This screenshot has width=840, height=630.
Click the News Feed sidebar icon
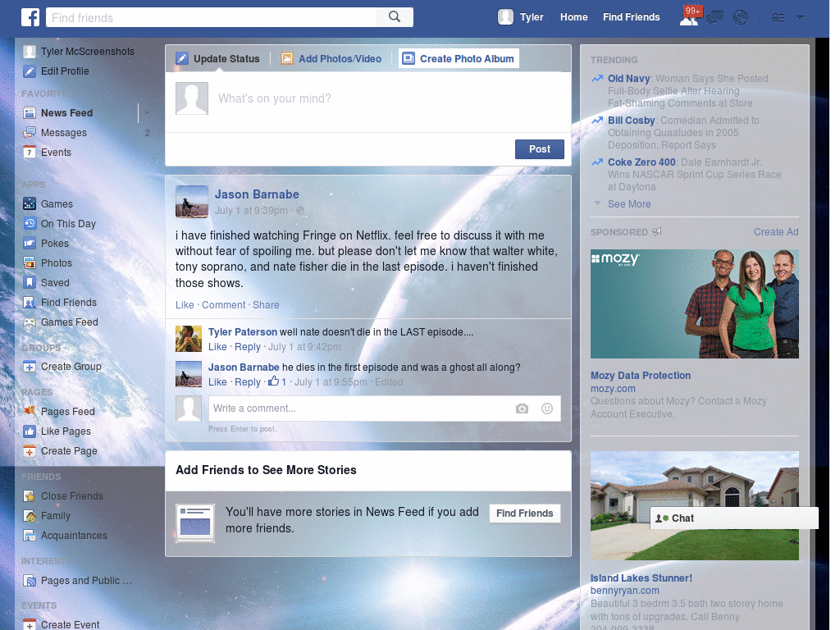[30, 113]
